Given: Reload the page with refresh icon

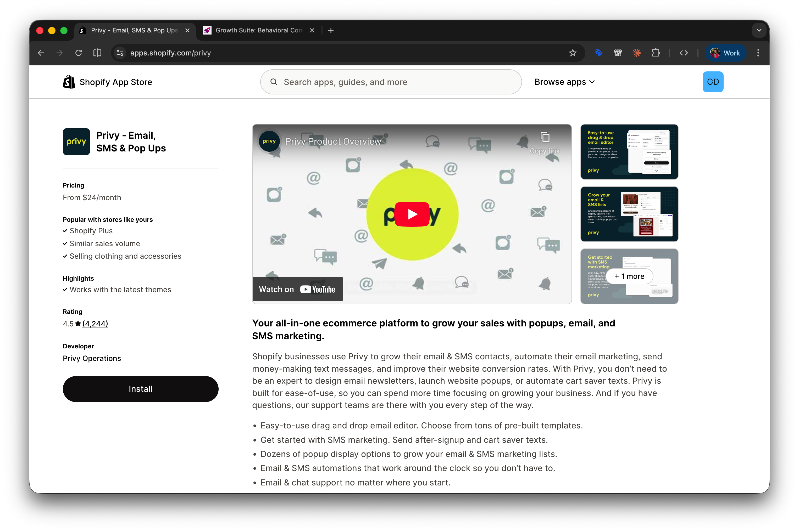Looking at the screenshot, I should coord(79,53).
